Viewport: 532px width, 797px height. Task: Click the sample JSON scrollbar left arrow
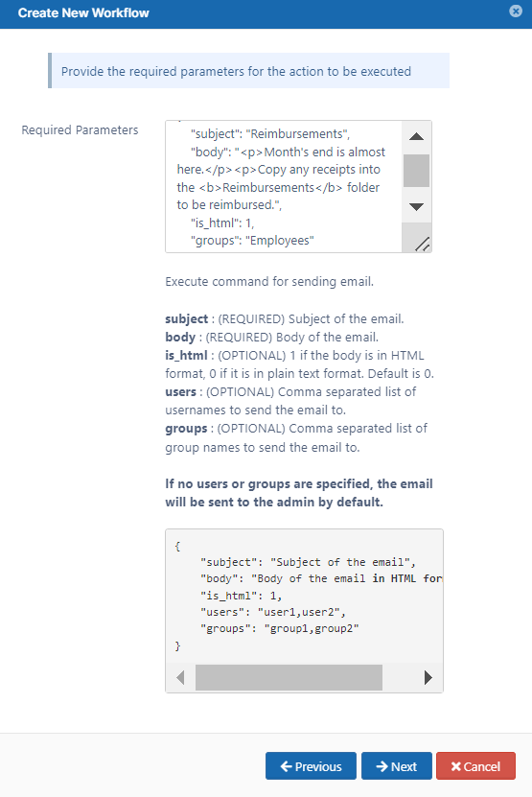(180, 677)
